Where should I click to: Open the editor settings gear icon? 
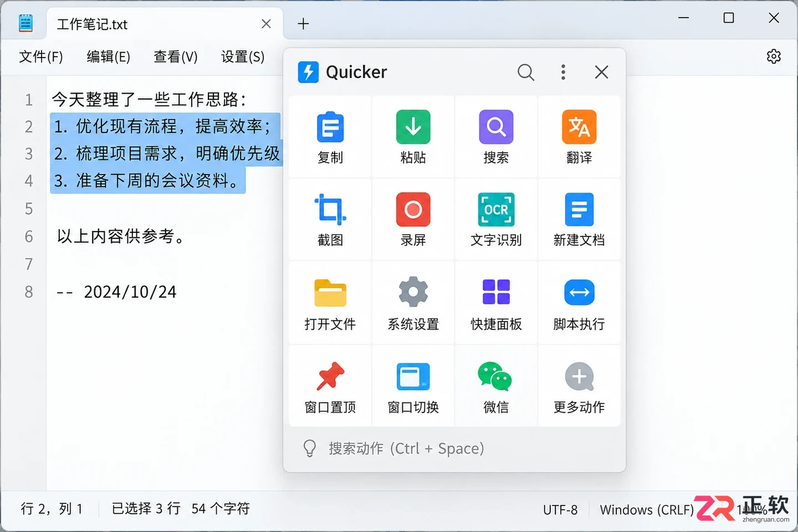[x=774, y=57]
